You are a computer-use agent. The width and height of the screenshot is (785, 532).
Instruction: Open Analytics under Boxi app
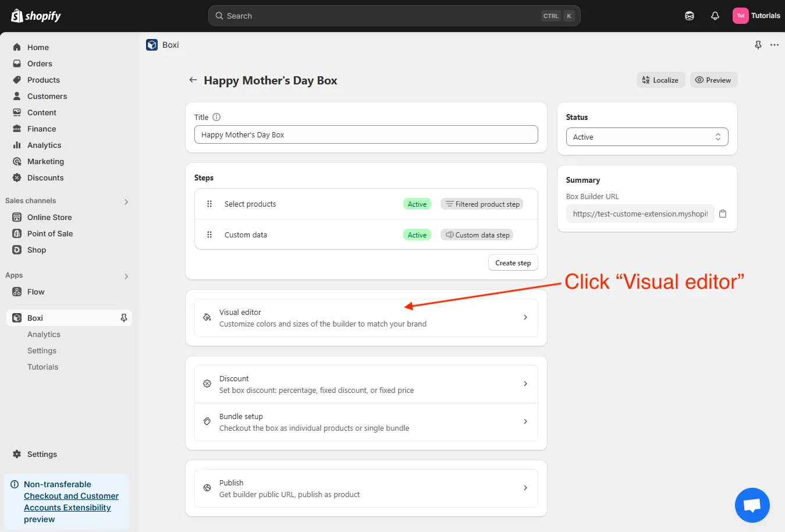tap(44, 334)
